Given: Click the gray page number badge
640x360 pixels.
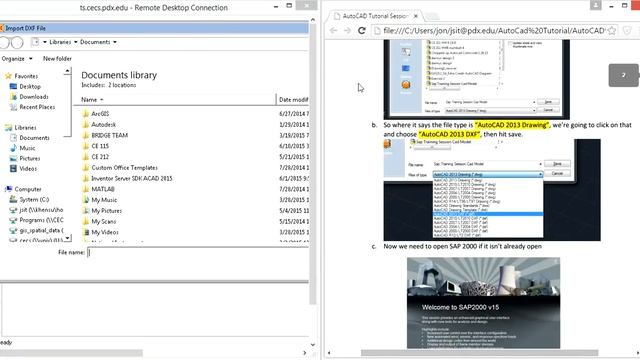Looking at the screenshot, I should click(623, 75).
